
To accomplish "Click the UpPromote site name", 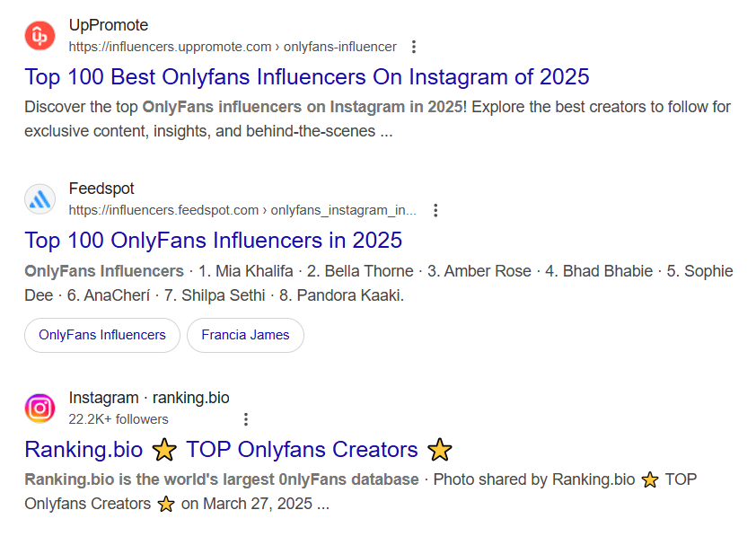I will (109, 25).
